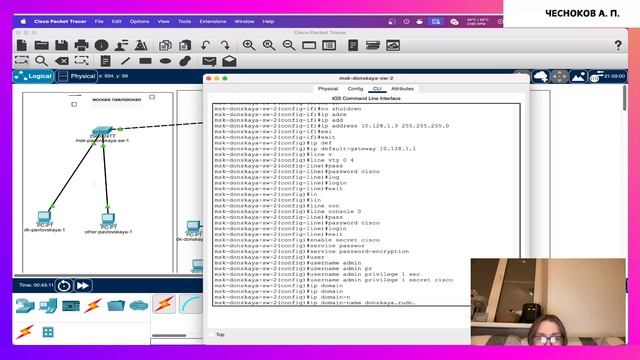640x360 pixels.
Task: Open the Structured Cabling grid subcategory
Action: [48, 332]
